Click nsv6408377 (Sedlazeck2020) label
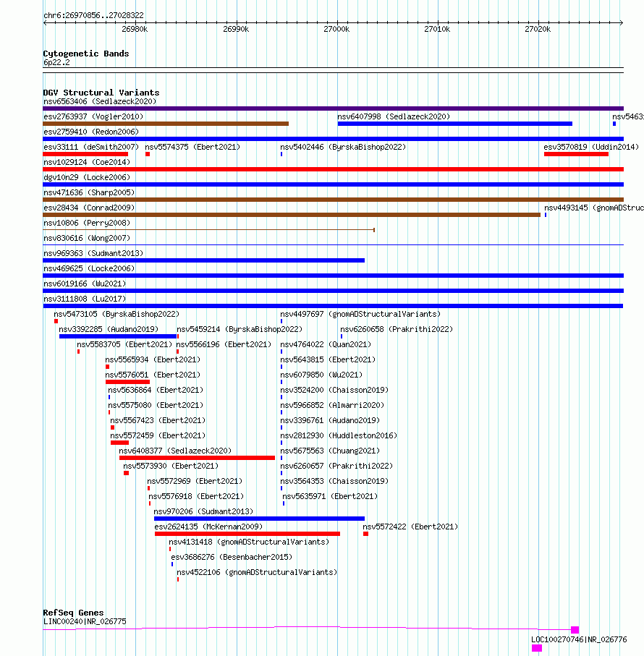Viewport: 644px width, 656px height. point(175,451)
